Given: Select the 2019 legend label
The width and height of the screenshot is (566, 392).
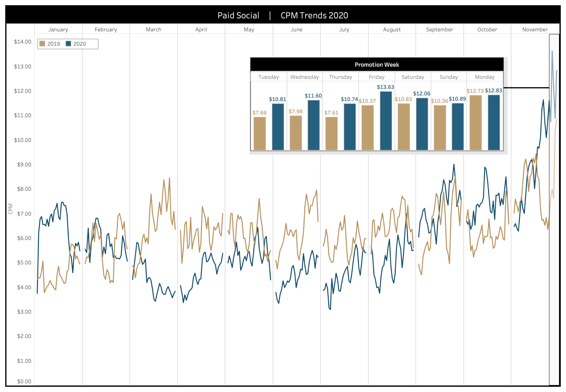Looking at the screenshot, I should [54, 44].
